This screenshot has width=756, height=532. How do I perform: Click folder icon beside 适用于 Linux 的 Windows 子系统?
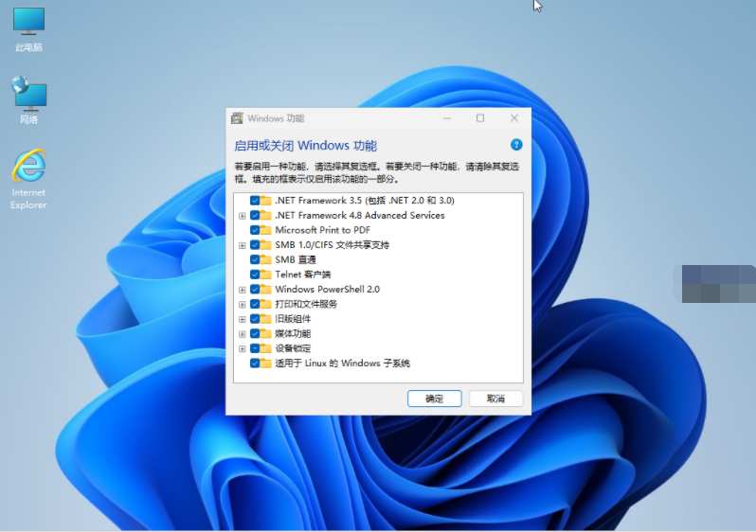click(x=265, y=364)
